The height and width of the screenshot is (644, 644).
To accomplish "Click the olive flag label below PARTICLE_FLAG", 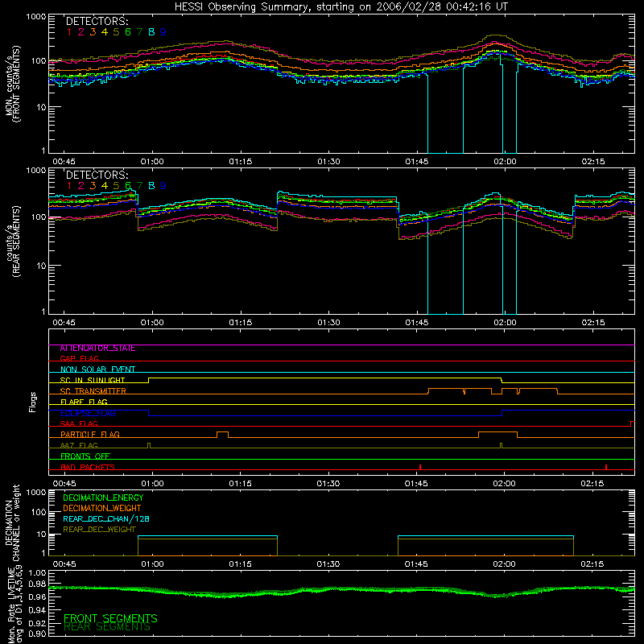I will pos(79,445).
